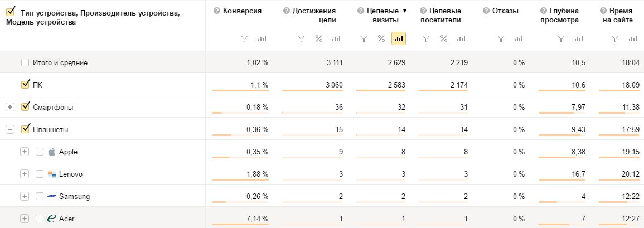Screen dimensions: 644x228
Task: Sort by Достижения цели column header
Action: (x=314, y=15)
